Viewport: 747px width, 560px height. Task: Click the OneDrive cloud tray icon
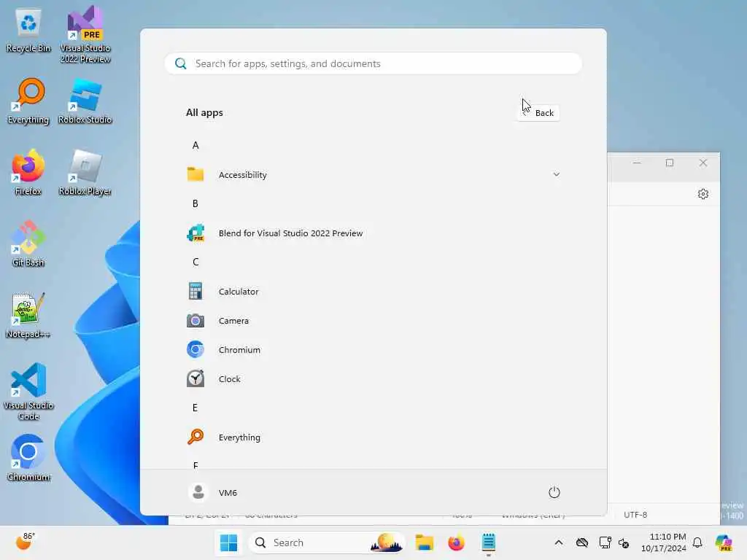pos(582,542)
